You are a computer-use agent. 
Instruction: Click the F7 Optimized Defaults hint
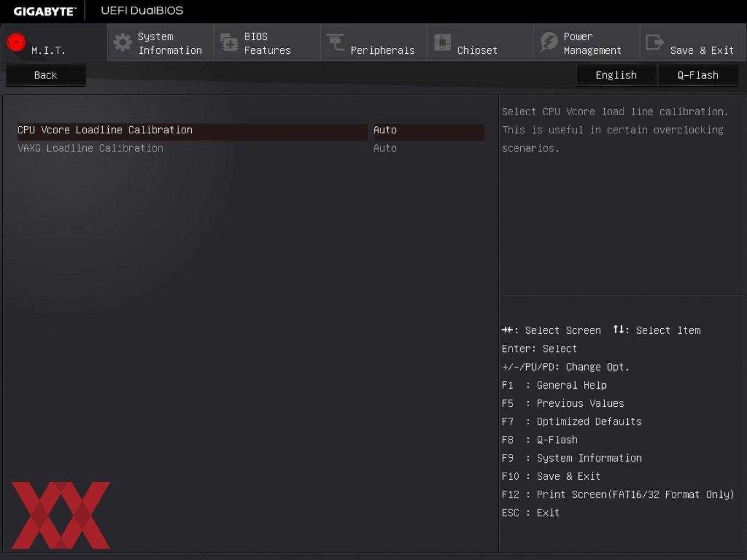click(572, 422)
